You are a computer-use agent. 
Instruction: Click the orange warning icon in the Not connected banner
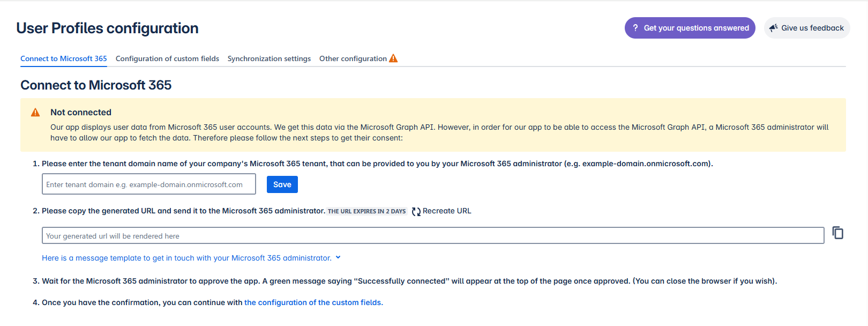click(35, 112)
